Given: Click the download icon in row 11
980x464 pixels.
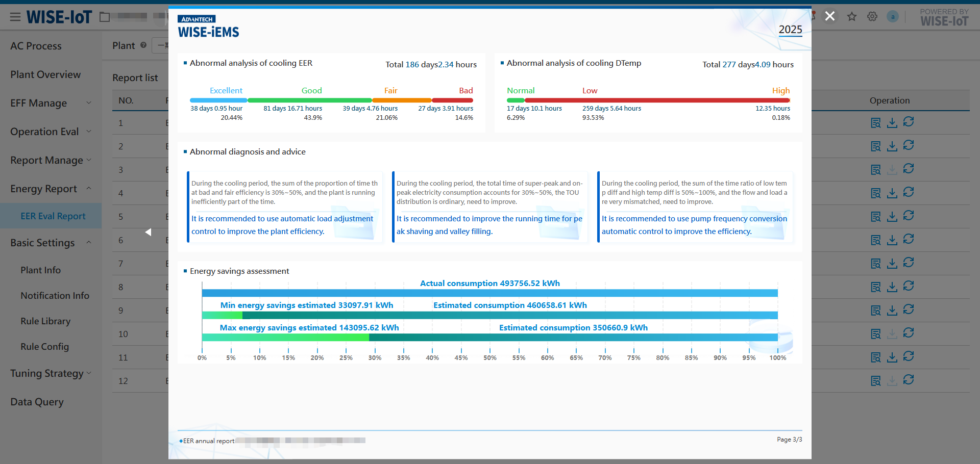Looking at the screenshot, I should coord(892,357).
